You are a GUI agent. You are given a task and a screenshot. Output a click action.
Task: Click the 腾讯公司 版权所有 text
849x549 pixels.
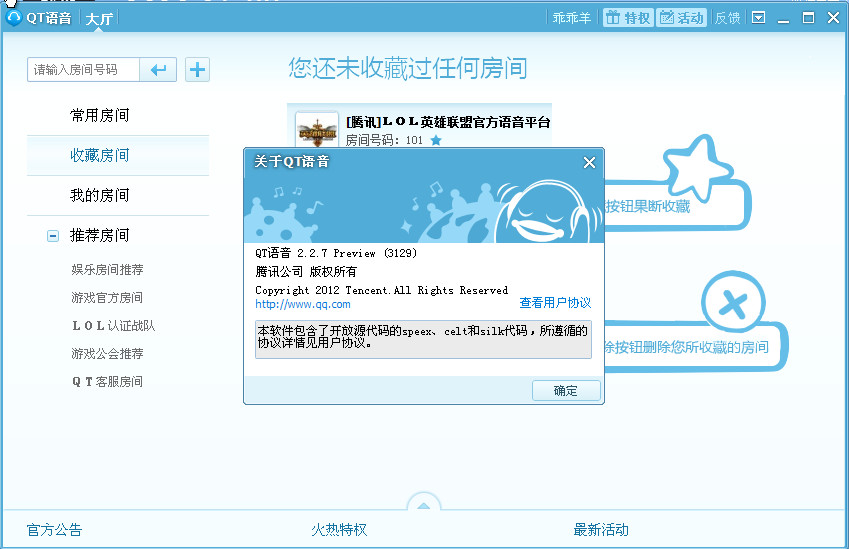(x=306, y=271)
